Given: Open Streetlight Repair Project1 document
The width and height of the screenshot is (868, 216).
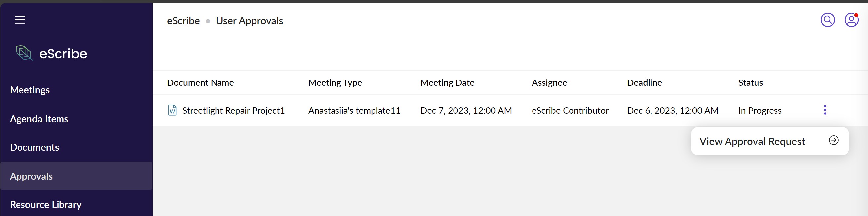Looking at the screenshot, I should [x=233, y=111].
